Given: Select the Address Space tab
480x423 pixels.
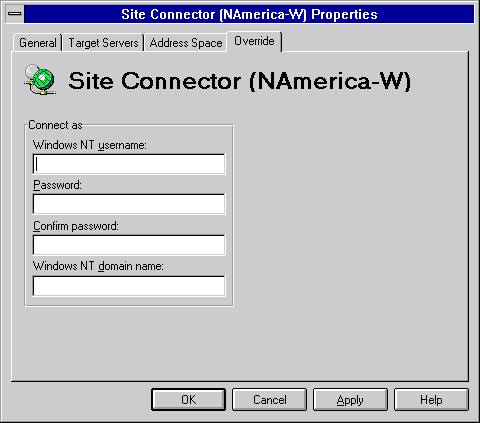Looking at the screenshot, I should pyautogui.click(x=186, y=43).
